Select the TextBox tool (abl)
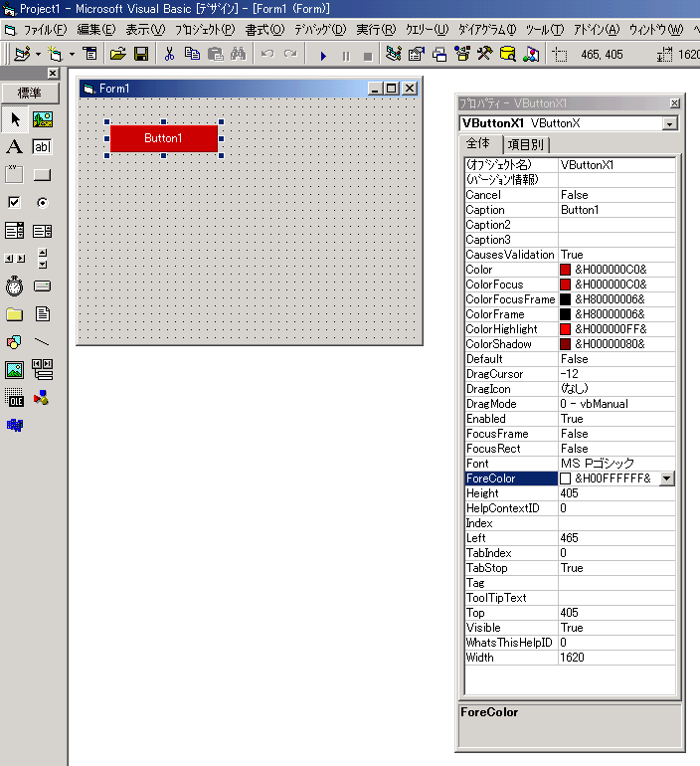The image size is (700, 766). click(43, 146)
